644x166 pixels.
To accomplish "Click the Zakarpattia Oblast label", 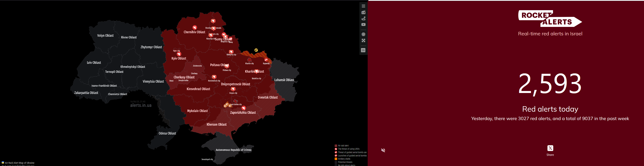I will click(x=86, y=93).
